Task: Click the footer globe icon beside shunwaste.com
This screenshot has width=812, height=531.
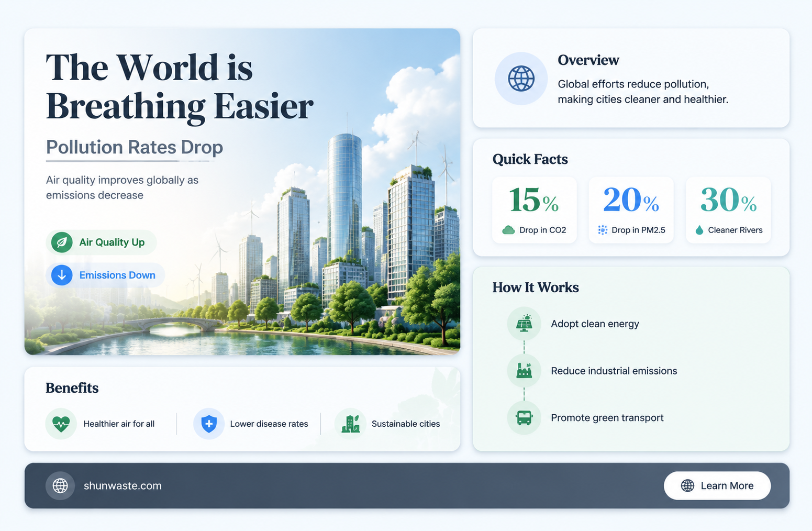Action: pos(60,485)
